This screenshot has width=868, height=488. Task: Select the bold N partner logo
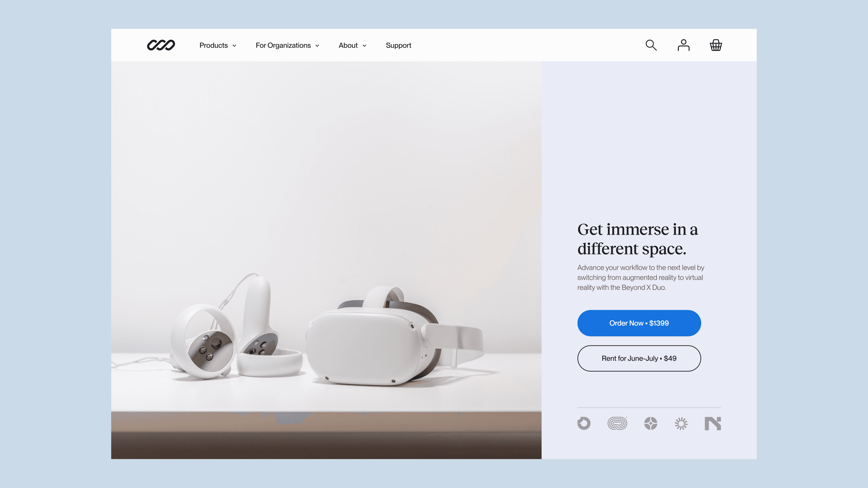[713, 423]
